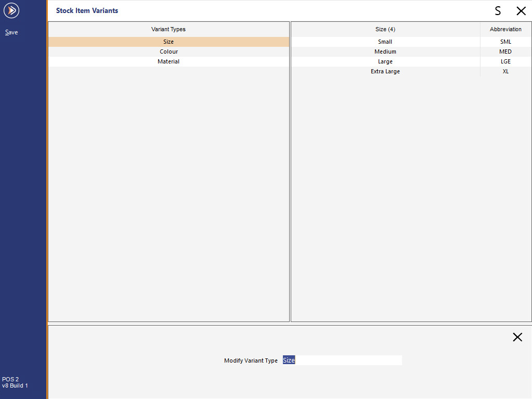
Task: Click the Size (4) column header
Action: tap(385, 29)
